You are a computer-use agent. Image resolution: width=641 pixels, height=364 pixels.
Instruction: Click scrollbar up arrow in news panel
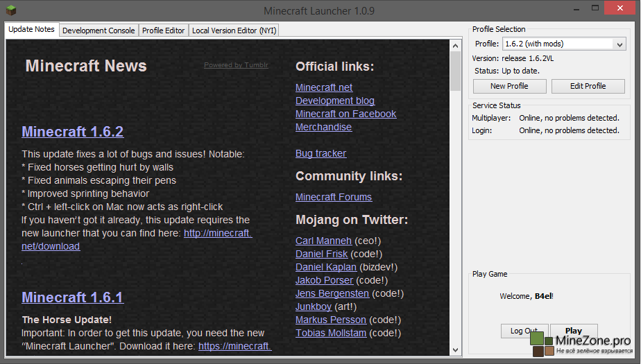pyautogui.click(x=455, y=44)
